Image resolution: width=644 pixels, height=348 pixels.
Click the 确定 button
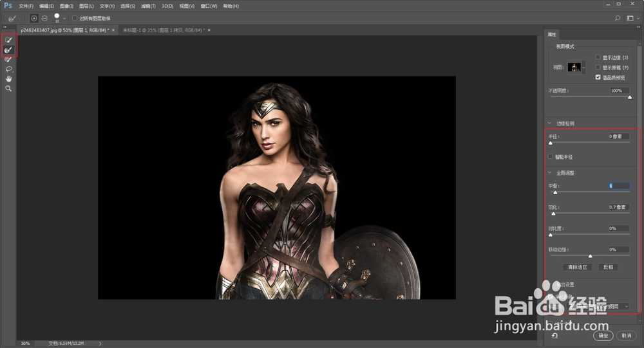click(x=603, y=336)
